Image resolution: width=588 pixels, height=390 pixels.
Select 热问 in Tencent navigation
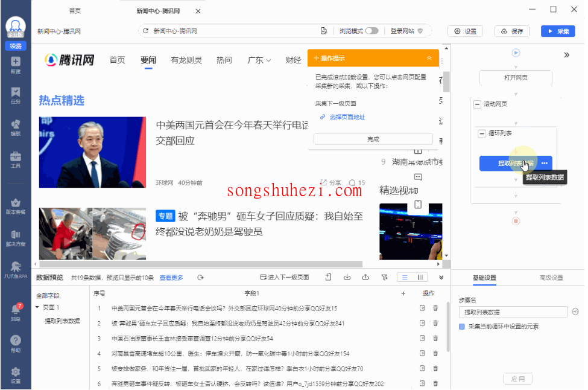coord(224,60)
